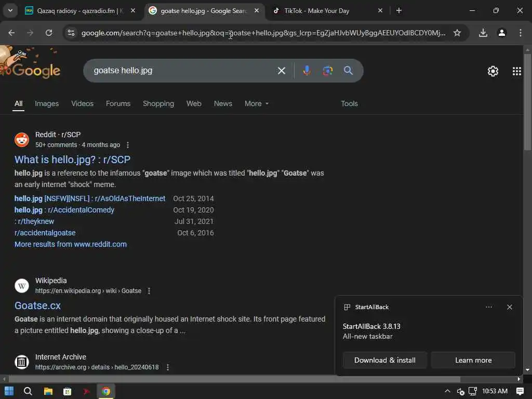Close the TikTok tab
Image resolution: width=532 pixels, height=399 pixels.
pyautogui.click(x=380, y=10)
